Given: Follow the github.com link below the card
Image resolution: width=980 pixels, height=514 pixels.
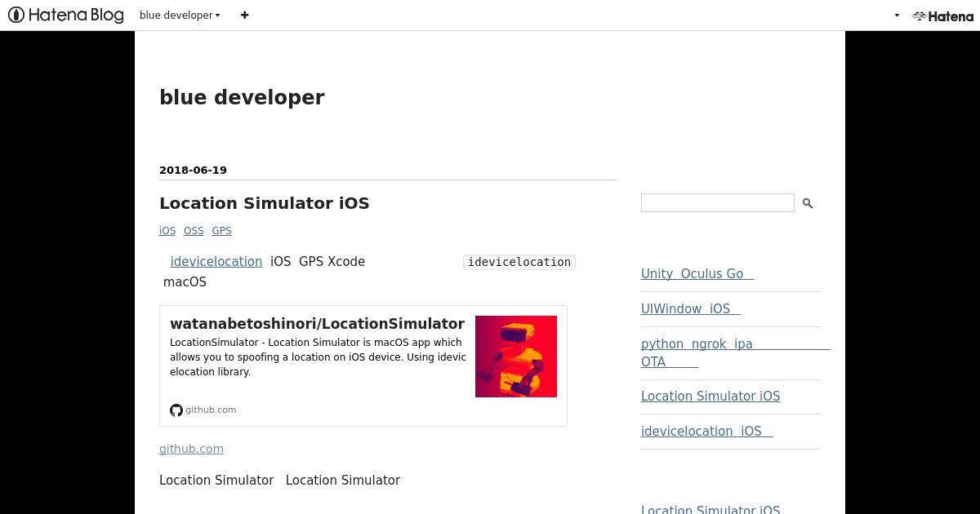Looking at the screenshot, I should point(191,449).
